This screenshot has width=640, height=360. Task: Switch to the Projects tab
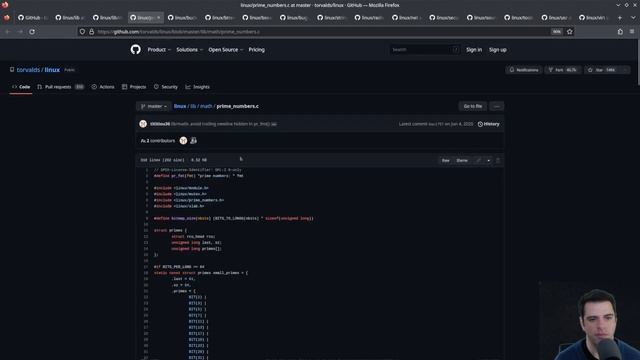(134, 87)
